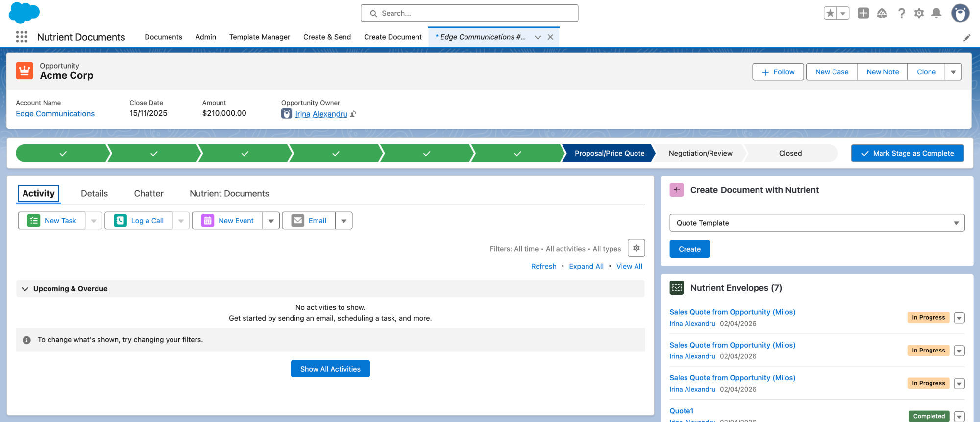Open Nutrient Documents record tab
The image size is (980, 422).
229,194
